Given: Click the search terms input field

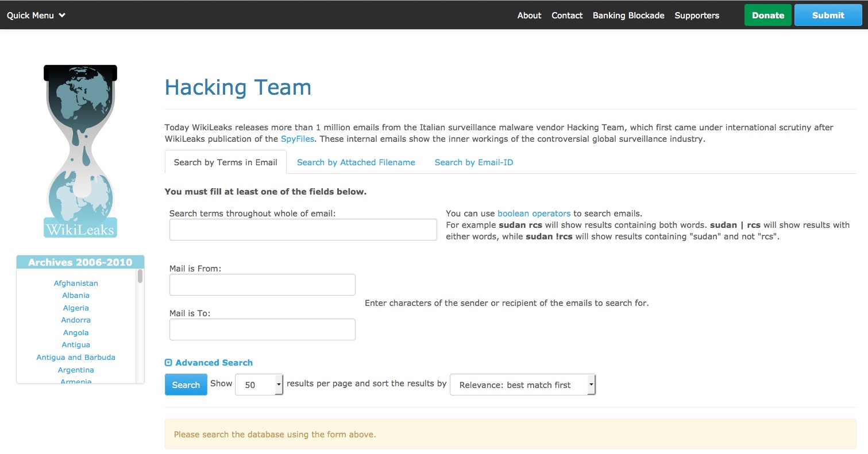Looking at the screenshot, I should (303, 230).
